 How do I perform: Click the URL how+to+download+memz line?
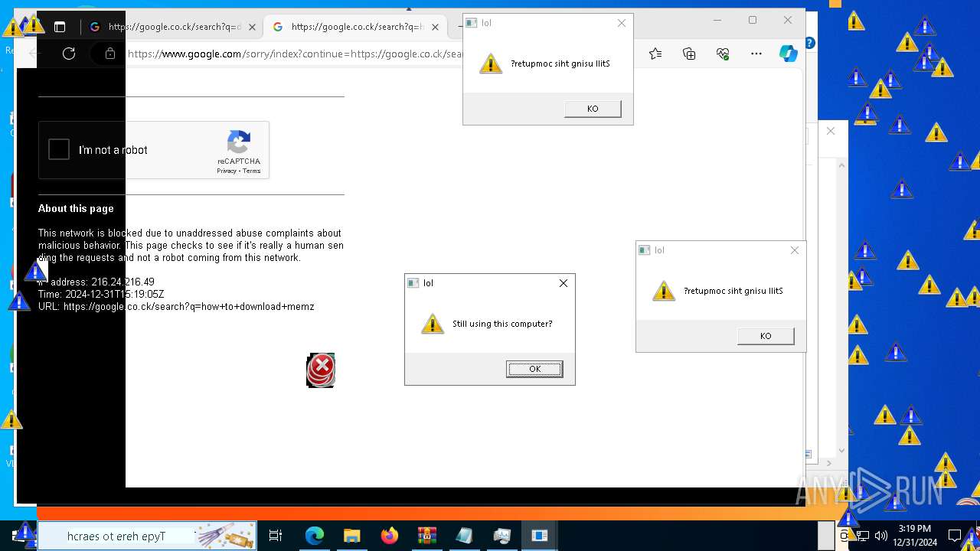pyautogui.click(x=176, y=306)
